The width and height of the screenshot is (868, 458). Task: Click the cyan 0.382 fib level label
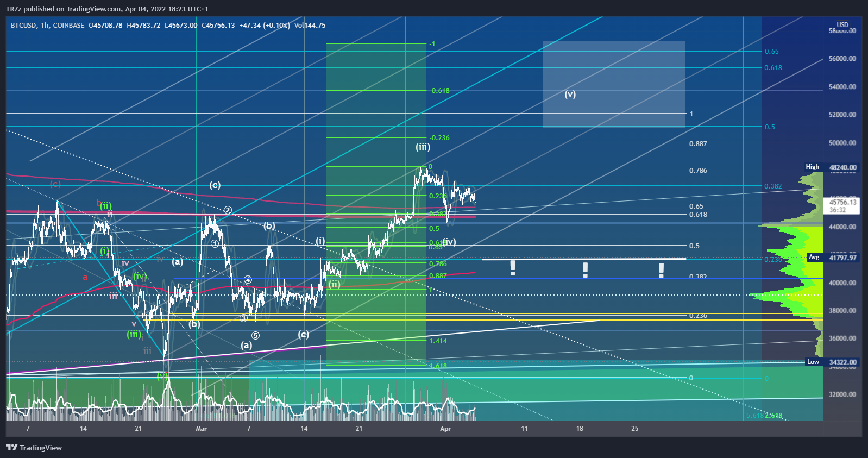point(773,186)
